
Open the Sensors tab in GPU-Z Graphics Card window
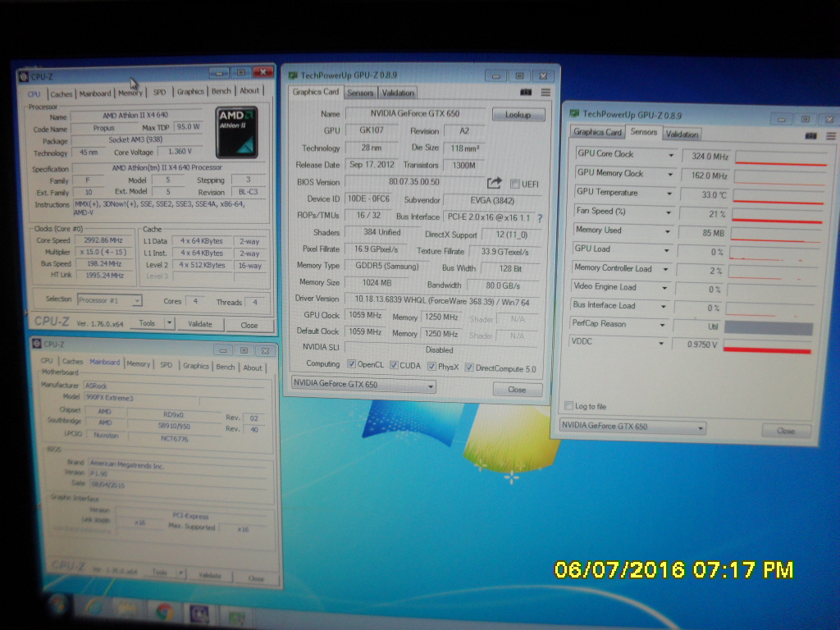tap(360, 93)
